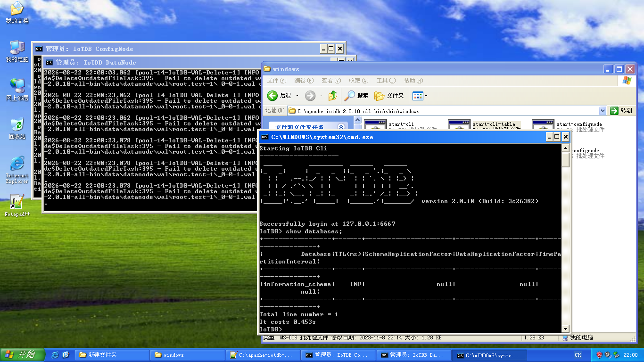Open the 收藏(A) menu
This screenshot has width=644, height=362.
tap(358, 81)
